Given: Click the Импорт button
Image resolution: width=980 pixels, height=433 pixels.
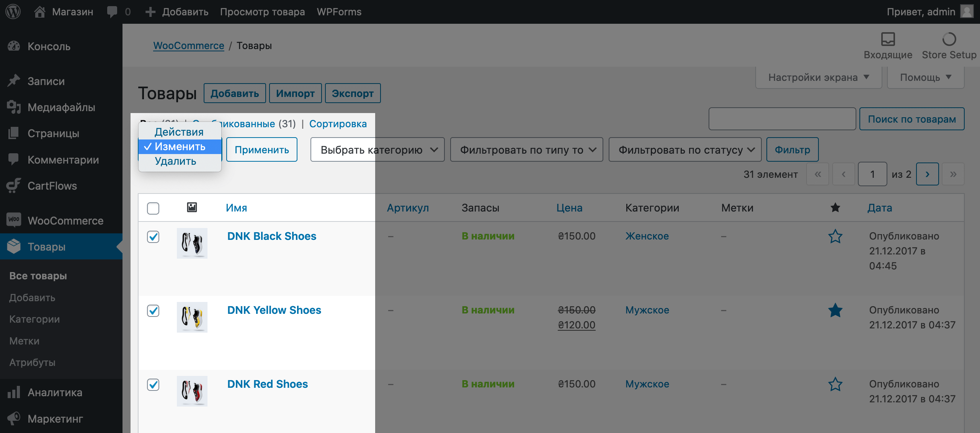Looking at the screenshot, I should 296,93.
